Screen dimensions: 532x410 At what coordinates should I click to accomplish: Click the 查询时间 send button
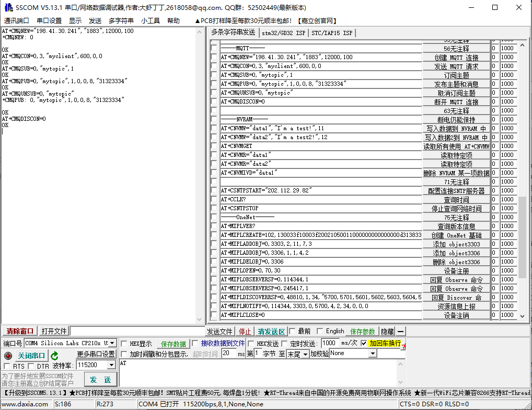(456, 199)
